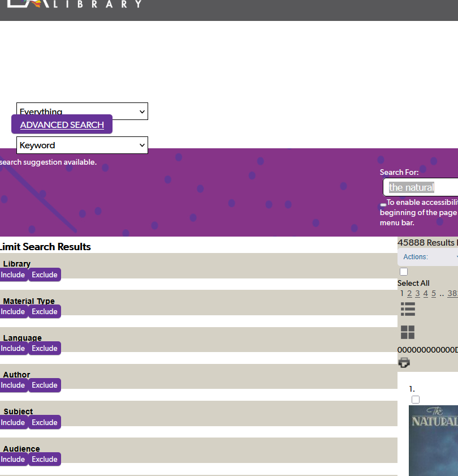
Task: Click inside the Search For field
Action: pyautogui.click(x=421, y=187)
